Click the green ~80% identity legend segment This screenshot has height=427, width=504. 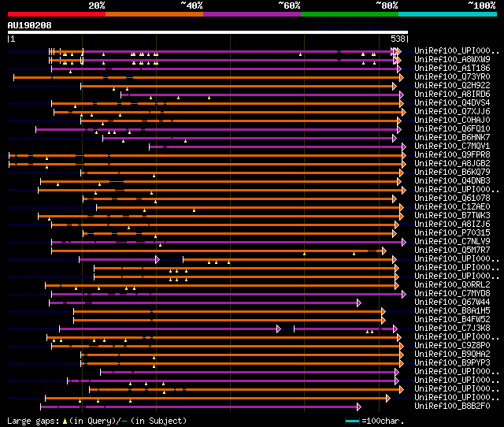point(350,14)
